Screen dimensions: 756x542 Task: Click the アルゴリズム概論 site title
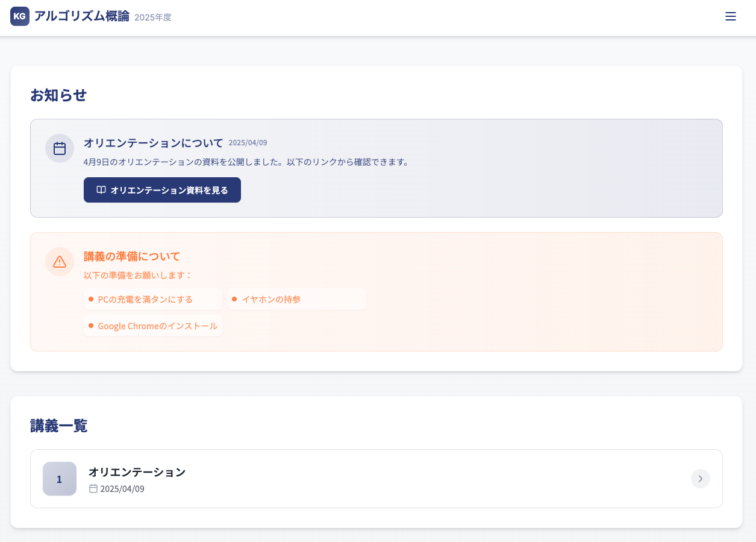(x=81, y=16)
